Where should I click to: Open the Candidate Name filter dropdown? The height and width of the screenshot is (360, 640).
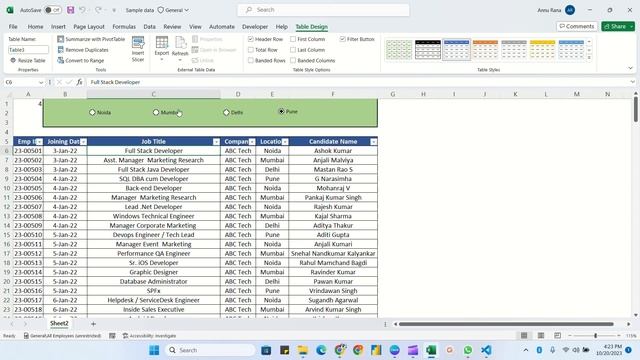click(x=373, y=142)
